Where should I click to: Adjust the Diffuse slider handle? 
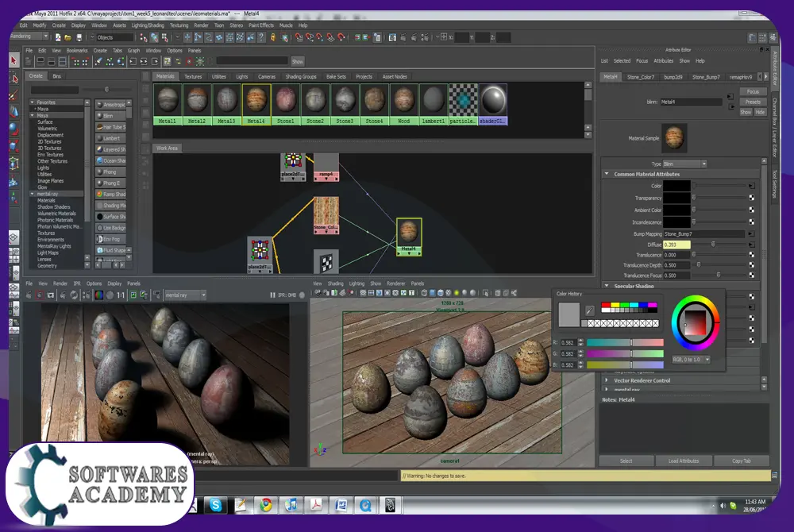(713, 244)
